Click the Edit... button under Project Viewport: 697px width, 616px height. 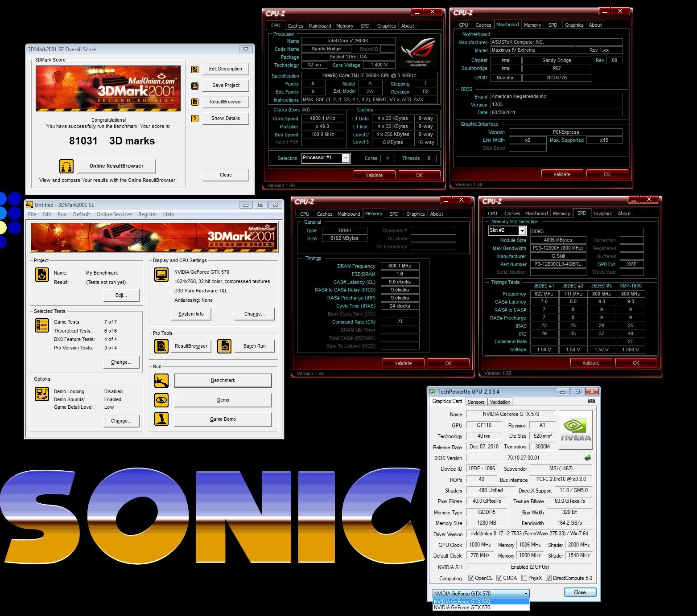point(121,295)
